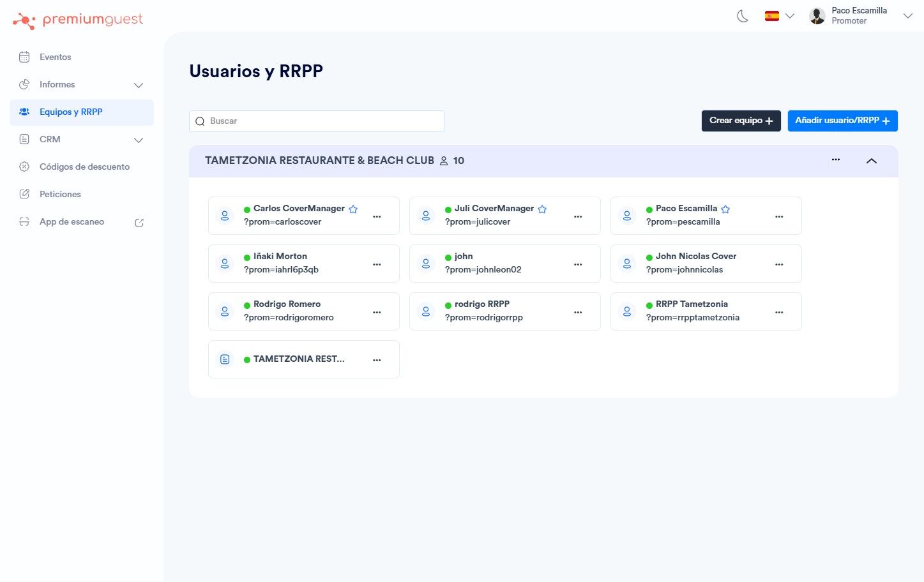The height and width of the screenshot is (582, 924).
Task: Focus the Buscar search field
Action: pos(317,121)
